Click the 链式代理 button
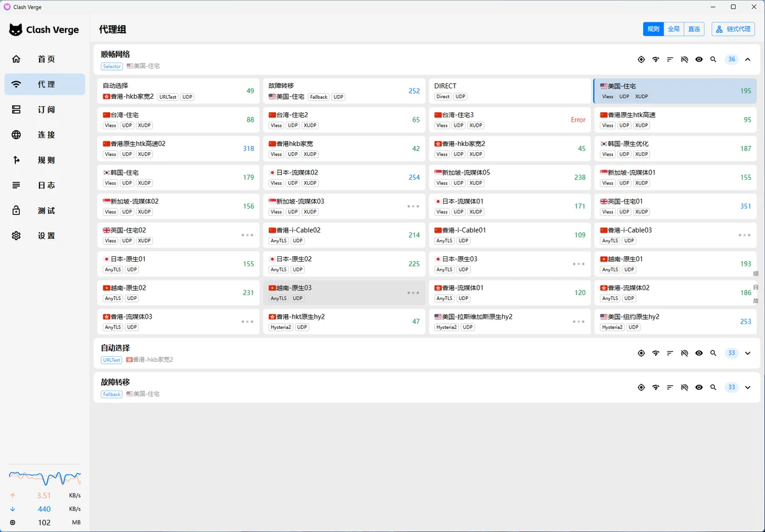The width and height of the screenshot is (765, 532). tap(733, 29)
